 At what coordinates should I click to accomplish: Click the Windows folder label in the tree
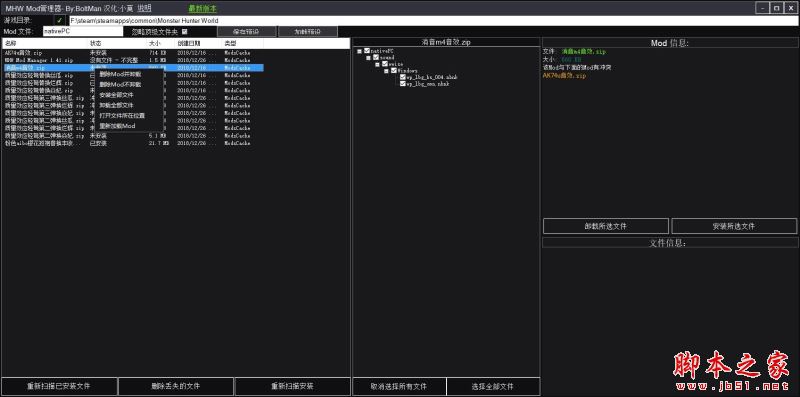[x=408, y=70]
